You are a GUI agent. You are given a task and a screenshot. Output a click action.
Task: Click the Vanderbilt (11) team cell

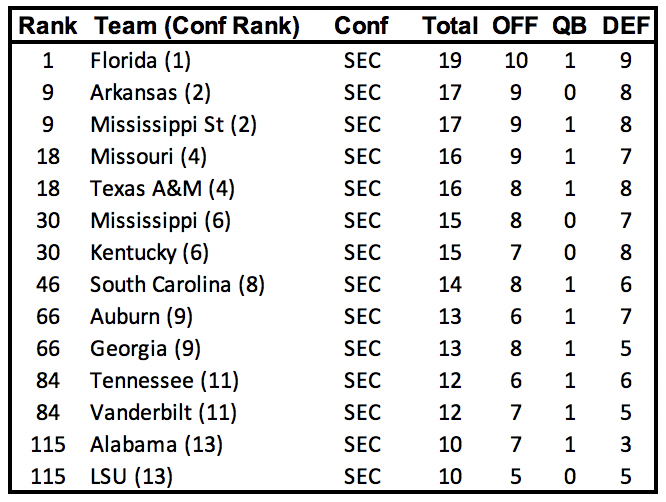159,412
